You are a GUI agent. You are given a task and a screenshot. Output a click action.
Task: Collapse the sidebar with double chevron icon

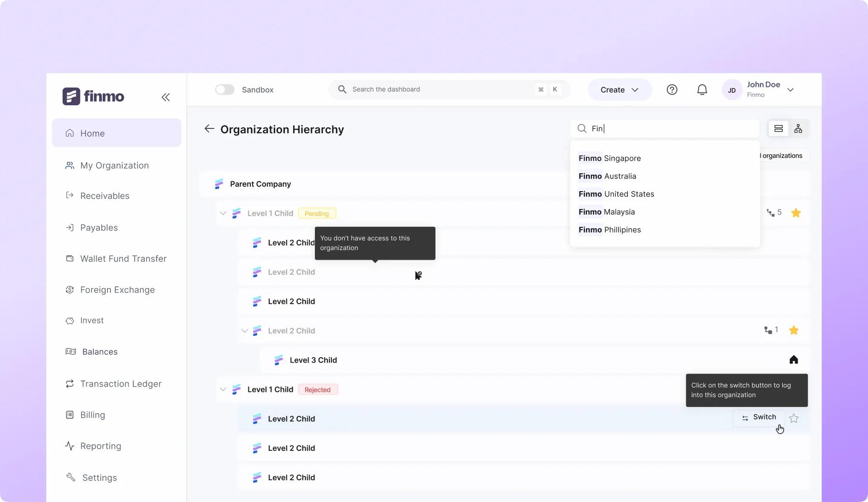pyautogui.click(x=165, y=97)
